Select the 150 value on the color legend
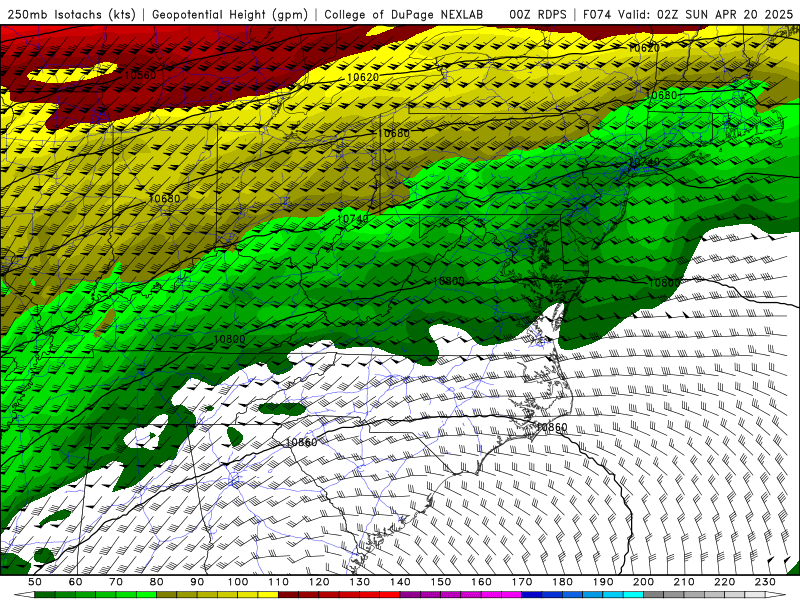 pyautogui.click(x=441, y=582)
